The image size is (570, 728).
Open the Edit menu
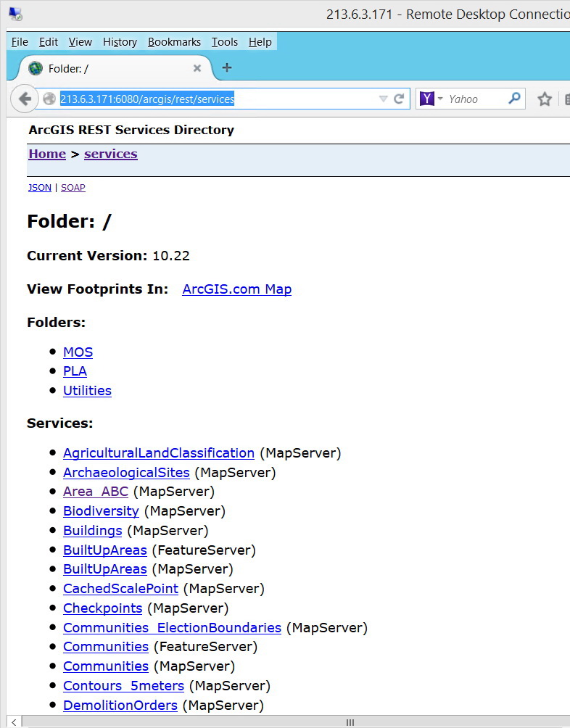(x=49, y=42)
